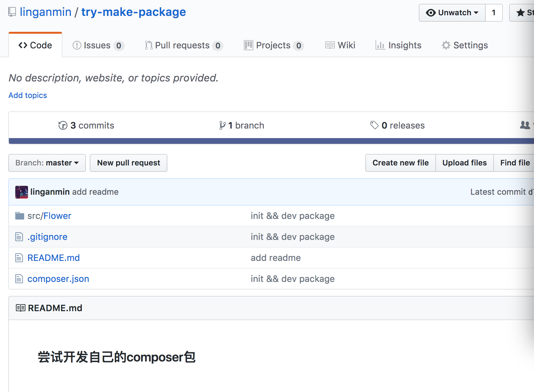
Task: Click the Projects count badge 0
Action: [x=299, y=46]
